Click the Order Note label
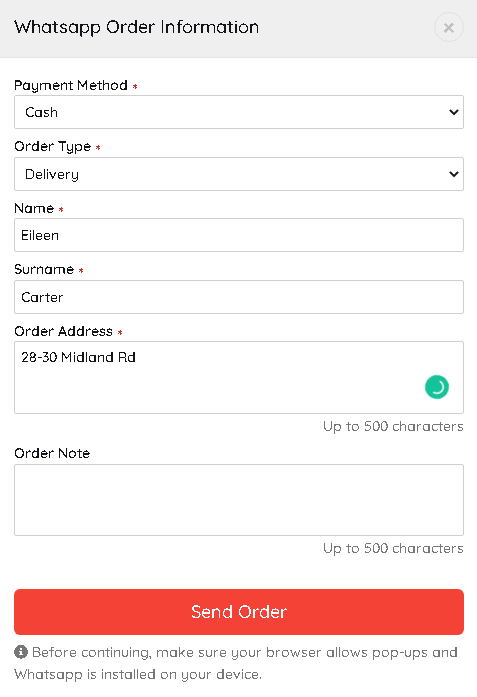The height and width of the screenshot is (697, 477). (52, 453)
